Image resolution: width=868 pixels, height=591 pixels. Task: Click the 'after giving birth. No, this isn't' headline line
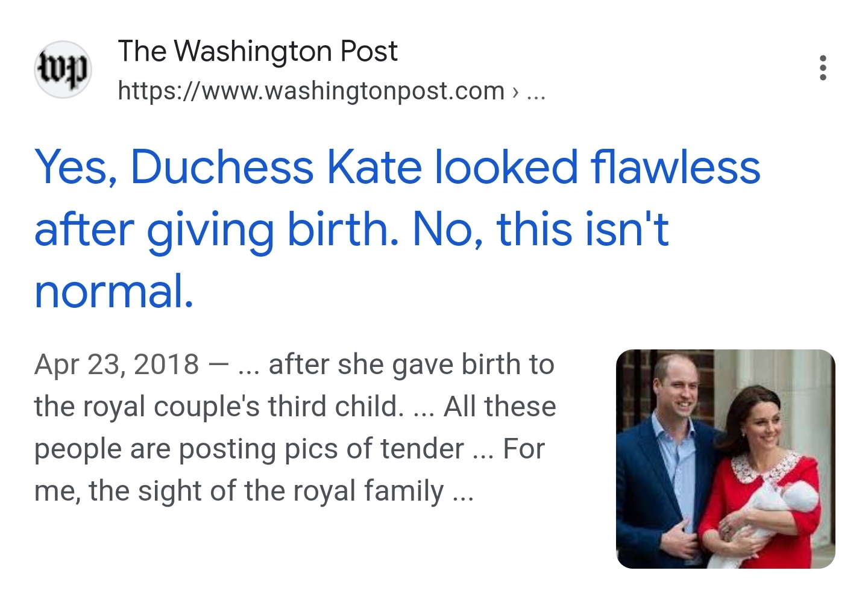point(351,230)
